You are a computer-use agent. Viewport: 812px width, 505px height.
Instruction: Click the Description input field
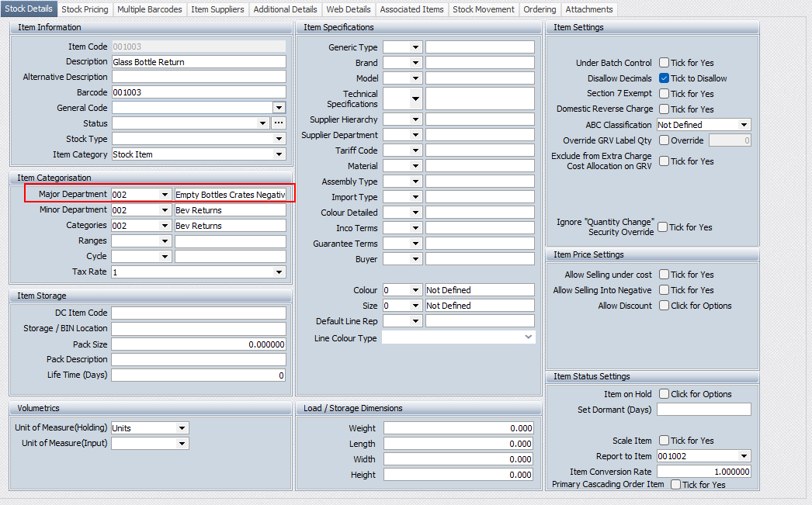[x=199, y=62]
